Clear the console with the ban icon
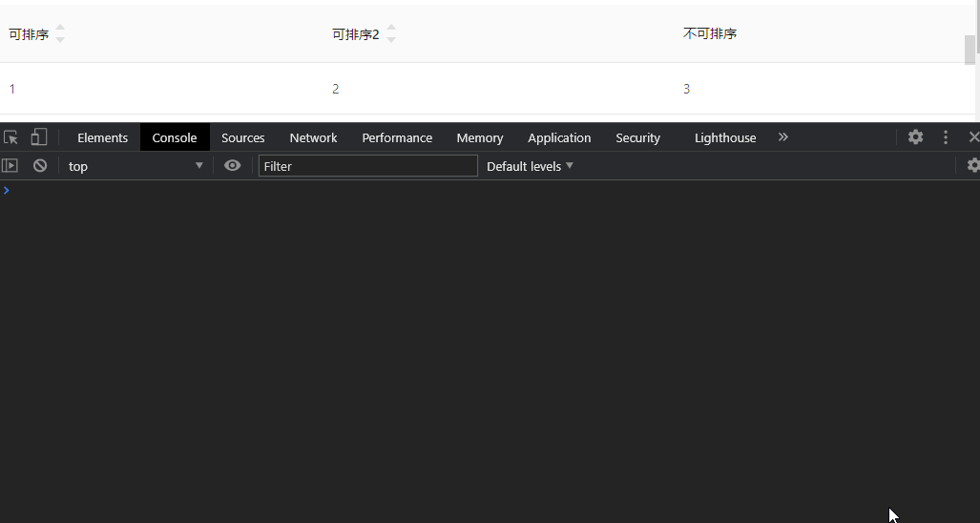This screenshot has width=980, height=523. (40, 166)
